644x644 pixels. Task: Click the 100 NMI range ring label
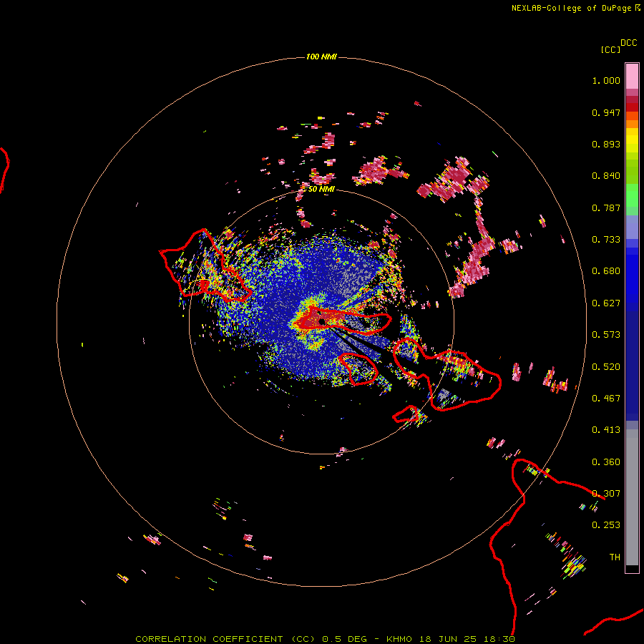click(x=321, y=57)
